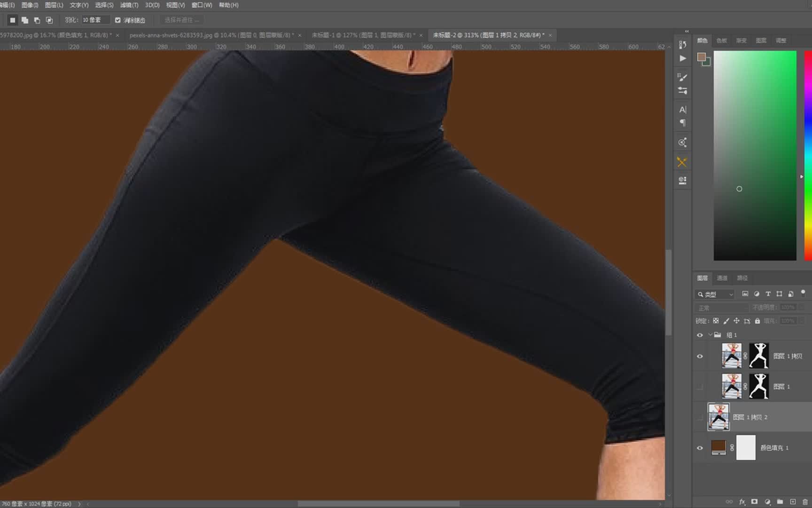The image size is (812, 508).
Task: Create new fill or adjustment layer icon
Action: pyautogui.click(x=767, y=502)
